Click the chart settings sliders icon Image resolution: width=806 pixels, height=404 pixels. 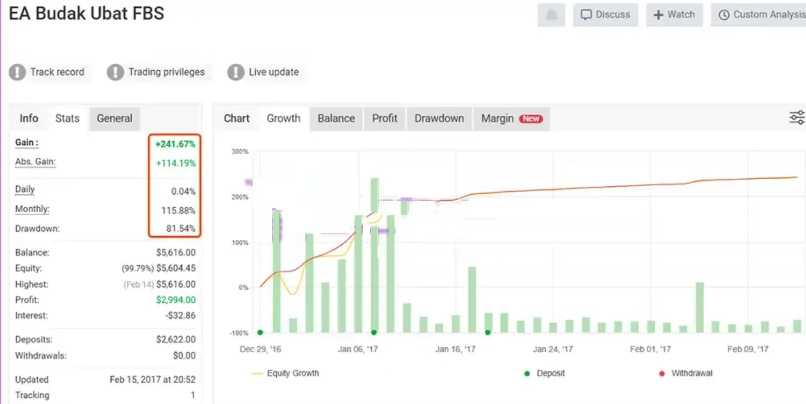tap(796, 118)
